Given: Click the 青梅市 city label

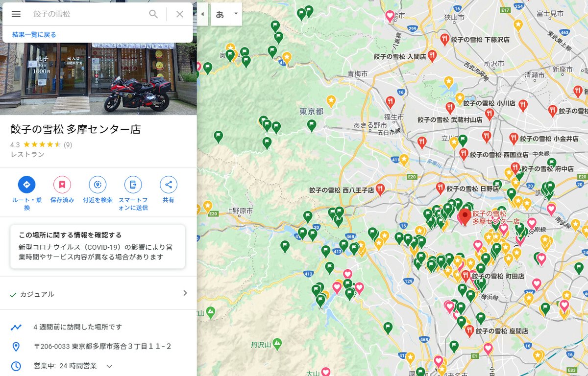Looking at the screenshot, I should (x=357, y=74).
